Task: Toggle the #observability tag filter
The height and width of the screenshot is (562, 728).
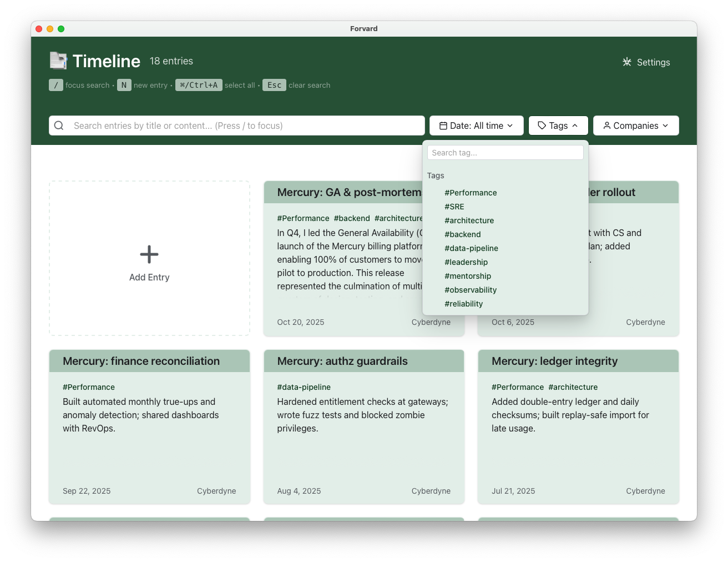Action: [x=471, y=290]
